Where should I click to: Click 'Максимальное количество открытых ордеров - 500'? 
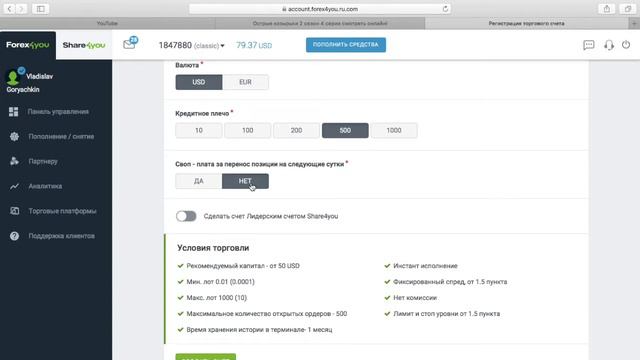point(267,314)
